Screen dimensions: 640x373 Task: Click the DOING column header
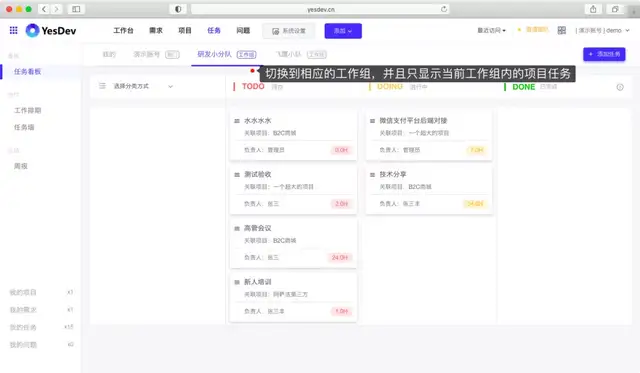[x=390, y=87]
